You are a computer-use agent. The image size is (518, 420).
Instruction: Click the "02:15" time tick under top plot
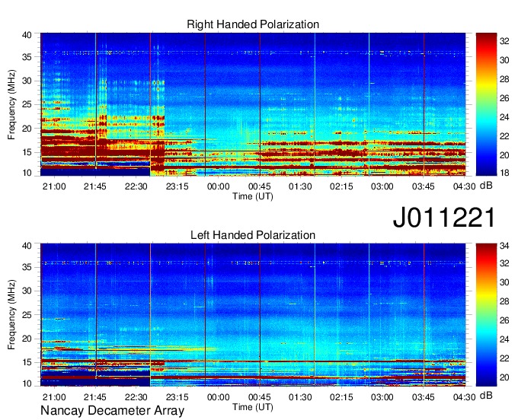pyautogui.click(x=341, y=186)
